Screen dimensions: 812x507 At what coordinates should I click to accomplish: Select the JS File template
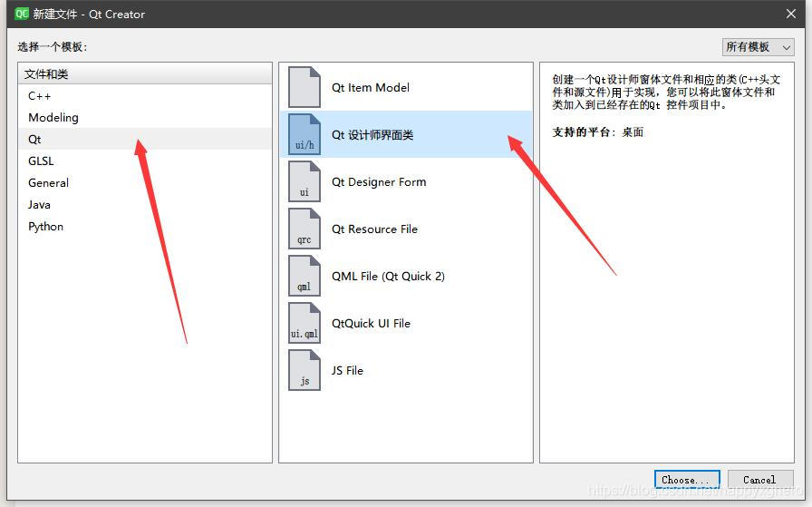tap(405, 370)
